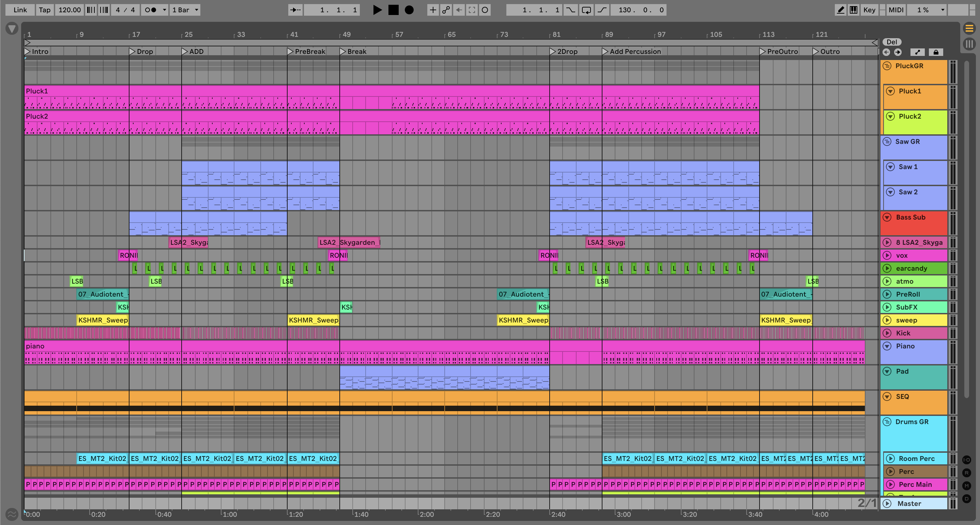980x525 pixels.
Task: Click the Del locator button
Action: [x=892, y=42]
